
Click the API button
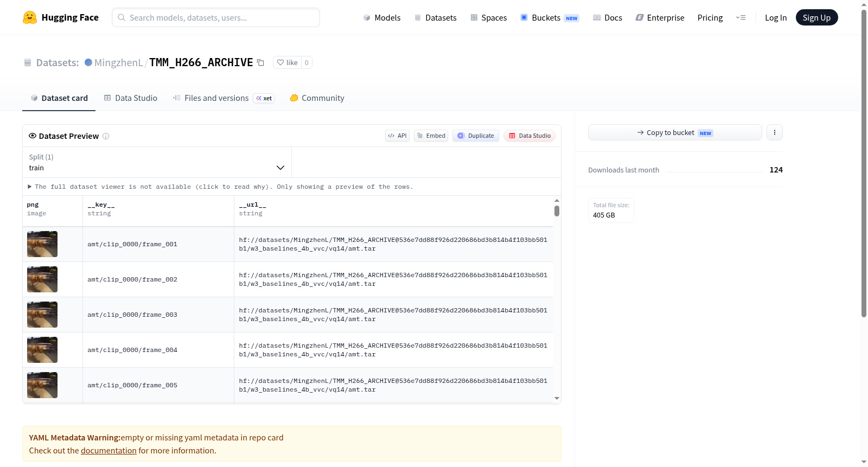[397, 136]
